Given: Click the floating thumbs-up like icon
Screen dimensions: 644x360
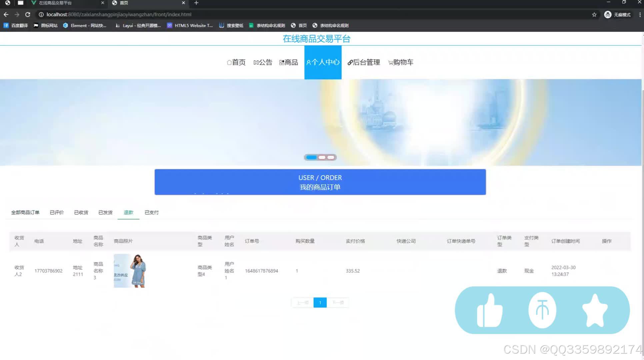Looking at the screenshot, I should [489, 310].
